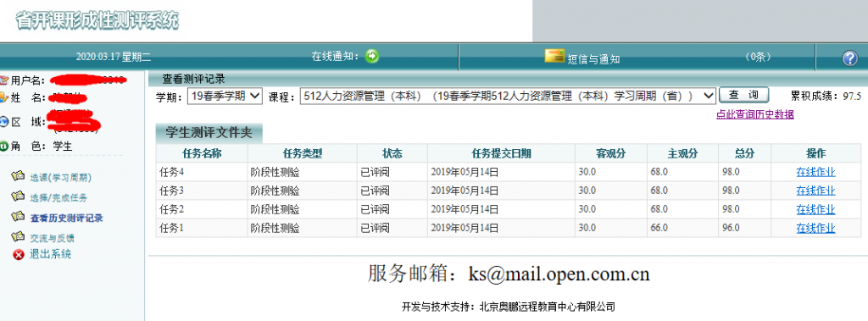This screenshot has height=321, width=868.
Task: Click the green online notification arrow icon
Action: click(373, 56)
